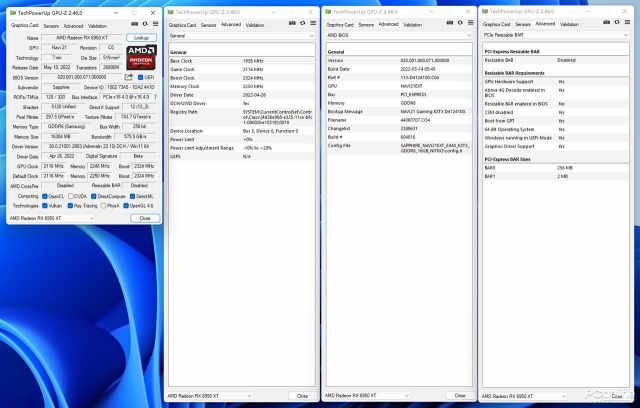This screenshot has width=640, height=408.
Task: Toggle the Vulkan checkbox
Action: click(x=45, y=206)
